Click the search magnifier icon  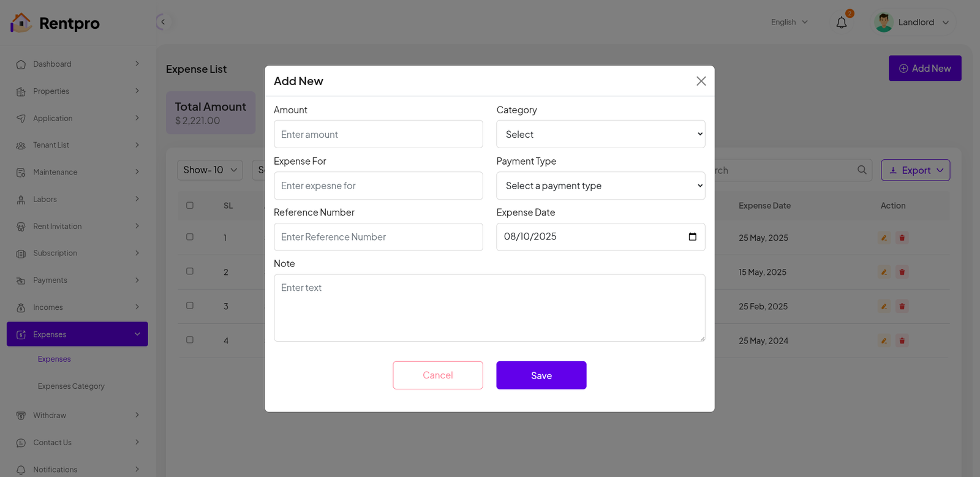[862, 170]
